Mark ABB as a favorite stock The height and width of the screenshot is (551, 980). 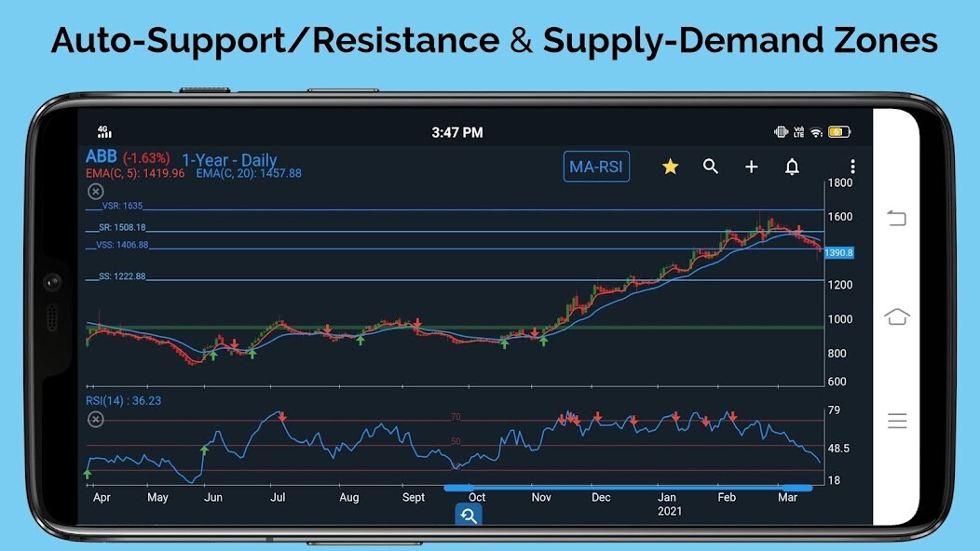tap(670, 167)
